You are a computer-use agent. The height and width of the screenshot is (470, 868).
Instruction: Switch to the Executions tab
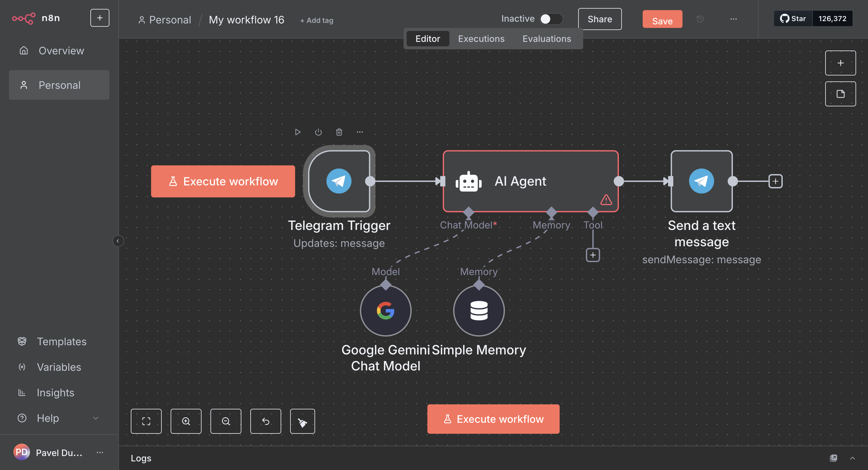point(481,39)
